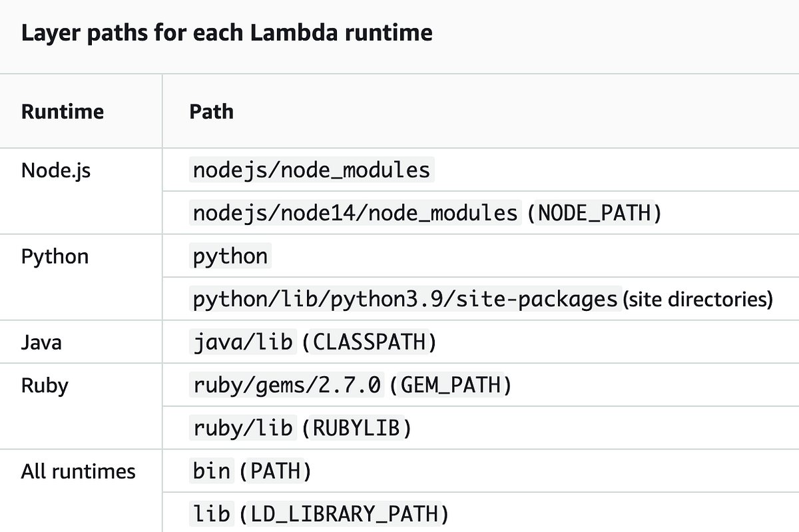Click the table title Layer paths heading
The image size is (799, 532).
pos(226,32)
